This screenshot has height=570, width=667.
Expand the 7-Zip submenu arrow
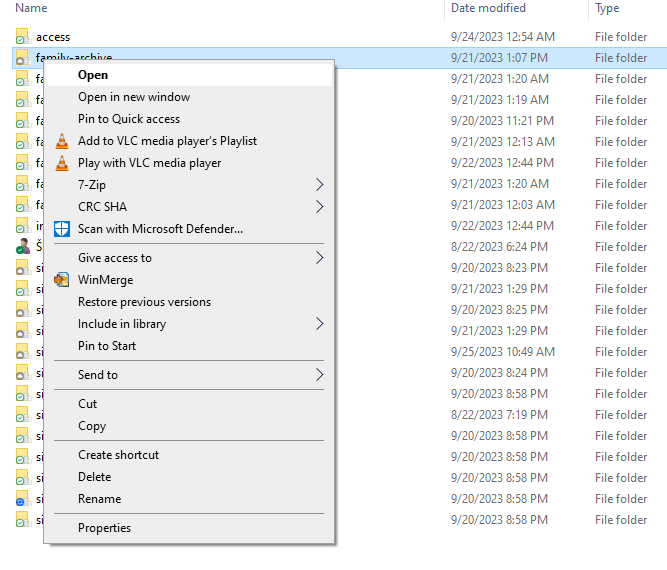click(320, 185)
